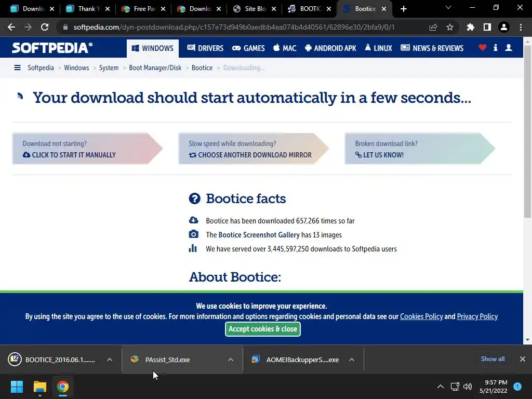Screen dimensions: 532x399
Task: Click the Windows breadcrumb link
Action: click(76, 68)
